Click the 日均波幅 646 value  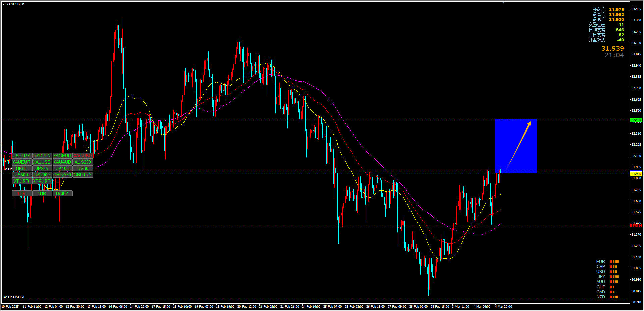pos(620,30)
